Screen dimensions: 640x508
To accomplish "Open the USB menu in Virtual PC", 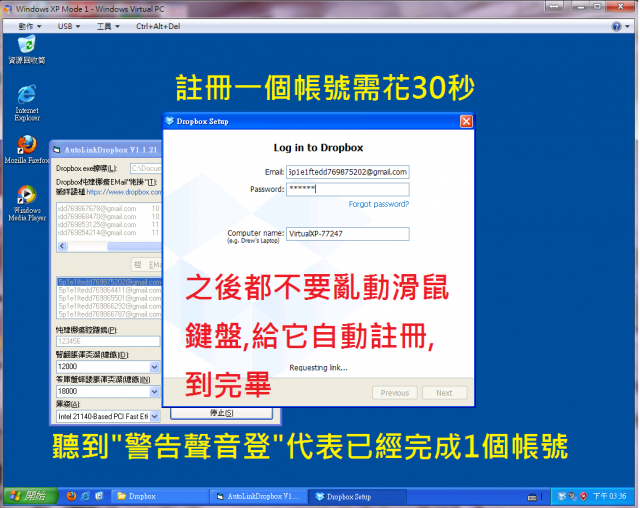I will pyautogui.click(x=69, y=27).
